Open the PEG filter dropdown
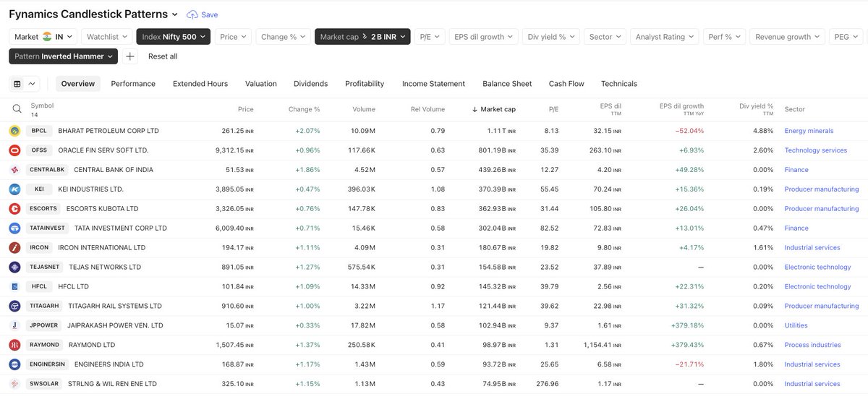The width and height of the screenshot is (868, 415). [845, 37]
